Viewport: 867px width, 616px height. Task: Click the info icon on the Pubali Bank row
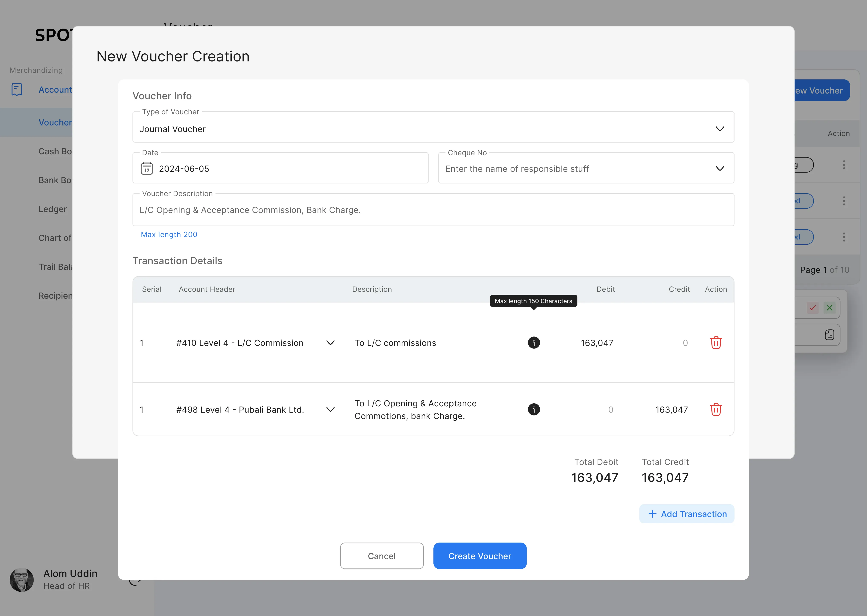[534, 409]
